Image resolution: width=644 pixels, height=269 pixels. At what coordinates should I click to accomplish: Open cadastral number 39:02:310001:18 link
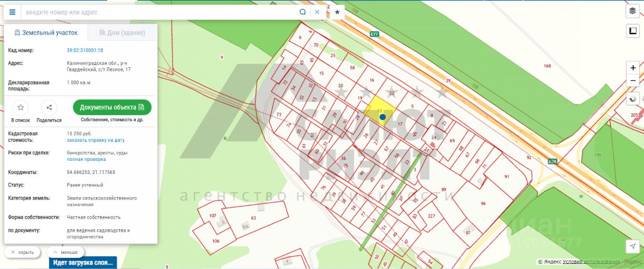[x=85, y=50]
